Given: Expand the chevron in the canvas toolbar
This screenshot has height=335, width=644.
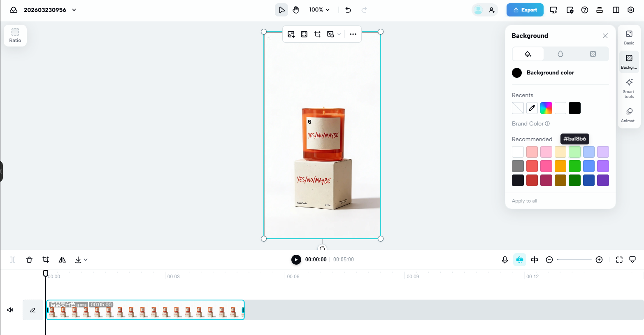Looking at the screenshot, I should (339, 34).
